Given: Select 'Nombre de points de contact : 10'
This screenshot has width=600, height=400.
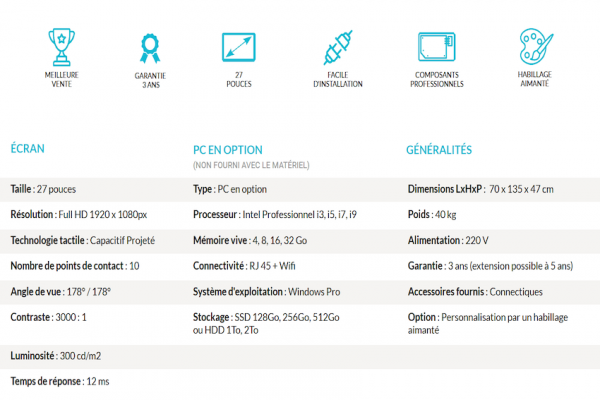Looking at the screenshot, I should (x=75, y=266).
